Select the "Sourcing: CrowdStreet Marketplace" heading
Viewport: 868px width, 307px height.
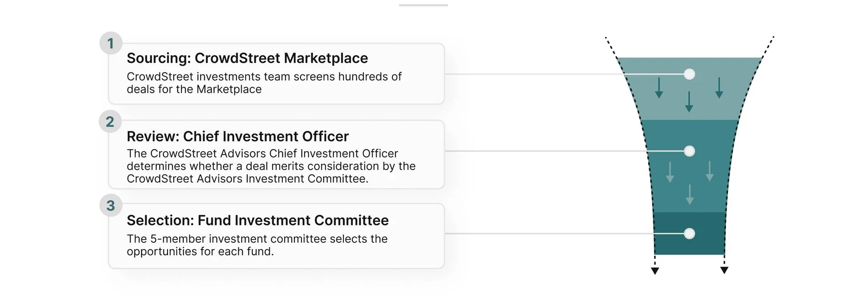247,58
